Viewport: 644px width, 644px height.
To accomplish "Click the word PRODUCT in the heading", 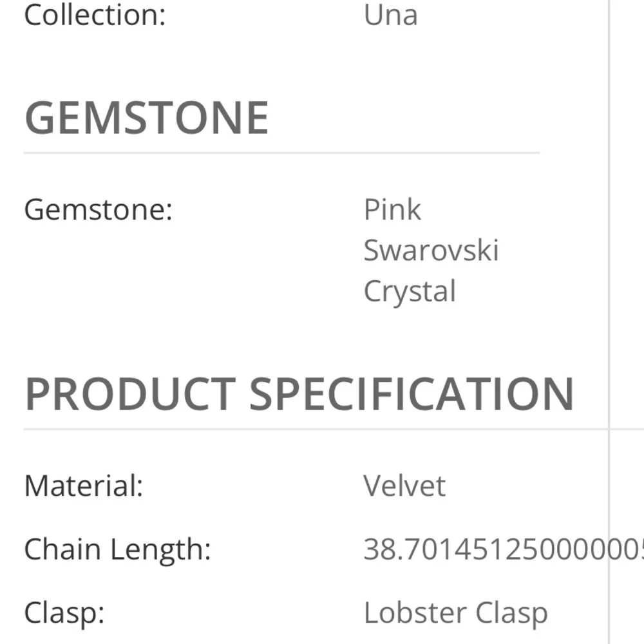I will coord(129,394).
